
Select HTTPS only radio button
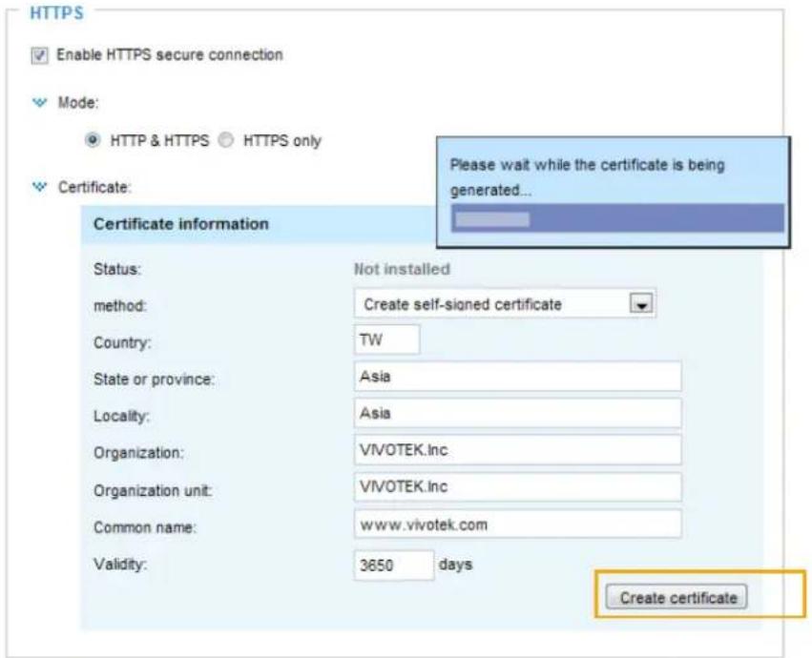point(226,140)
